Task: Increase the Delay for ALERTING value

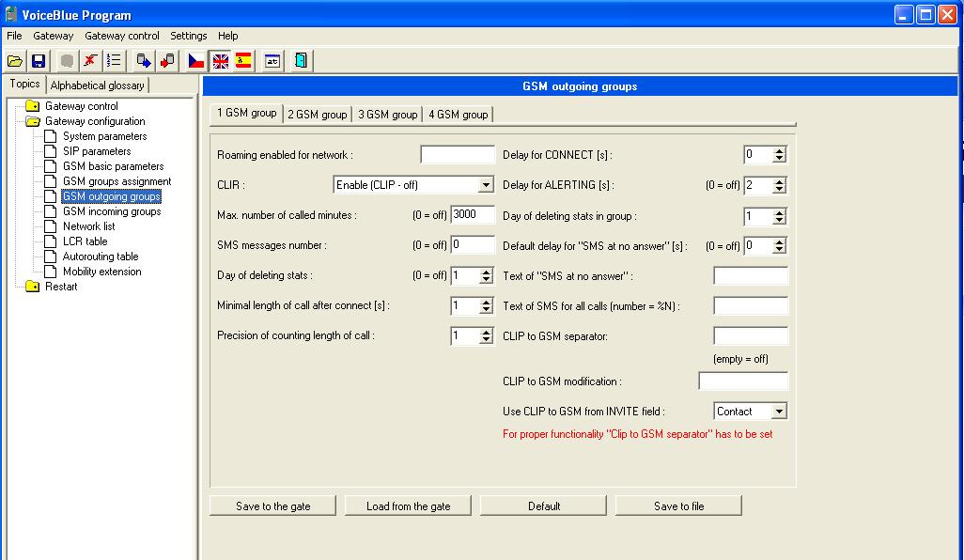Action: pyautogui.click(x=779, y=181)
